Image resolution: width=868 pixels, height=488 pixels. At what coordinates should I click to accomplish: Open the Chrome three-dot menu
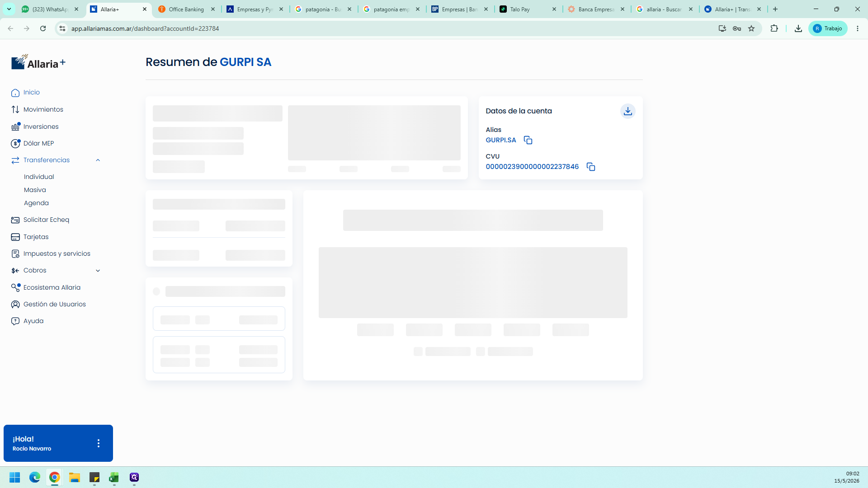858,28
